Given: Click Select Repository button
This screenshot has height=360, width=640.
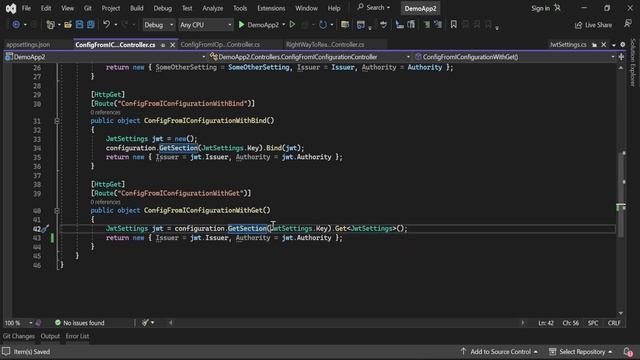Looking at the screenshot, I should point(581,352).
